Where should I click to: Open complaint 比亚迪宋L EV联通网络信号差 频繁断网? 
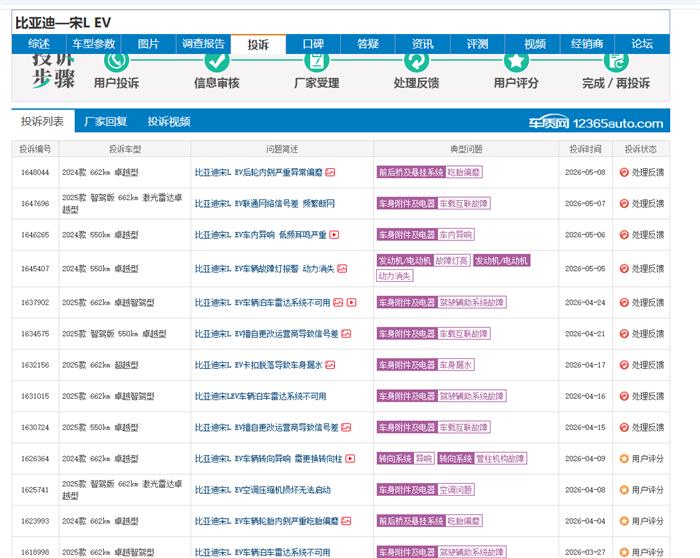[265, 204]
